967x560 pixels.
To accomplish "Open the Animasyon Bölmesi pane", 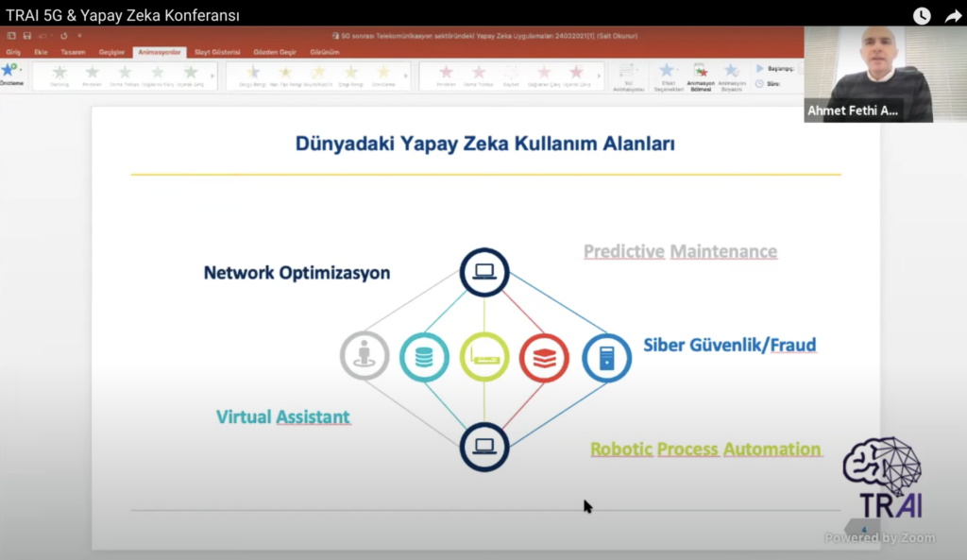I will pos(700,76).
